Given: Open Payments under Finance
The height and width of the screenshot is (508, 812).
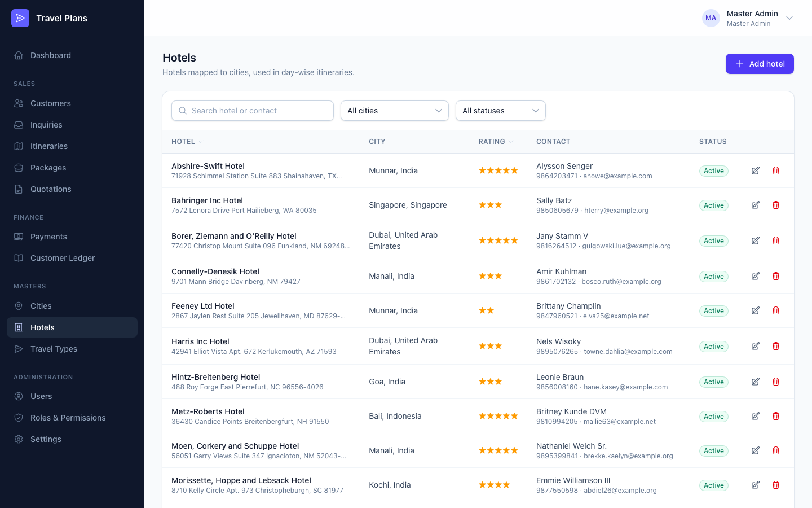Looking at the screenshot, I should click(x=72, y=237).
